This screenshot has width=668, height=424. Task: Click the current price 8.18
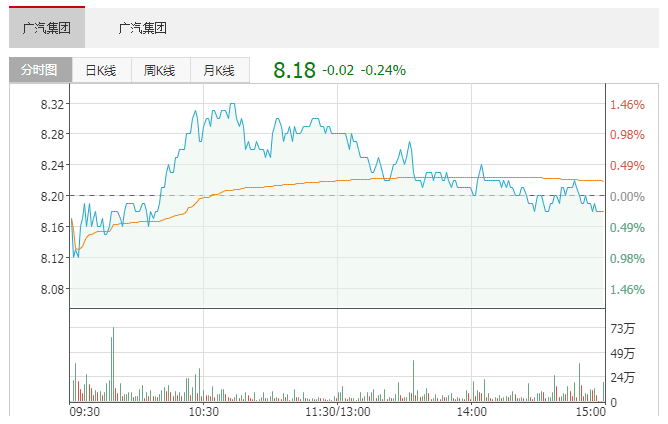294,70
